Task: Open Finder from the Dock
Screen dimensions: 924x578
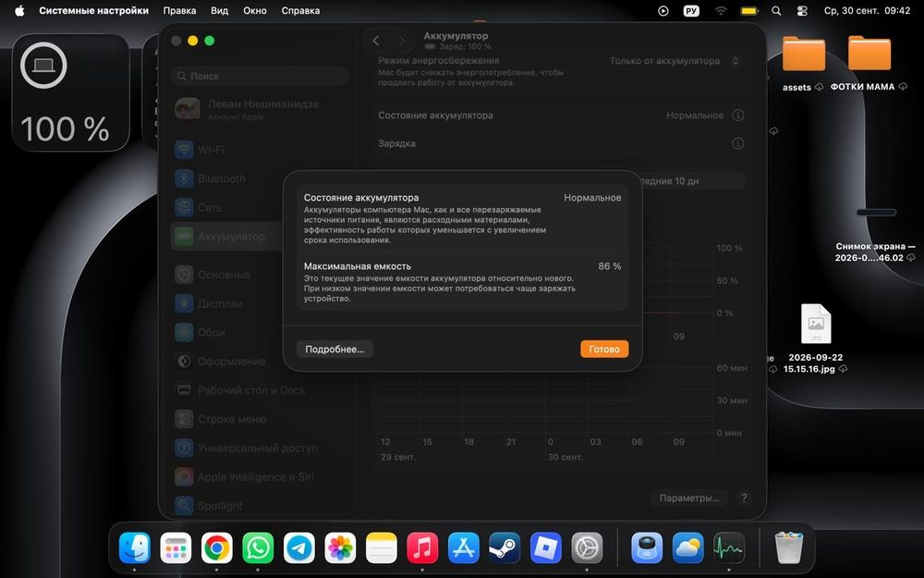Action: tap(134, 547)
